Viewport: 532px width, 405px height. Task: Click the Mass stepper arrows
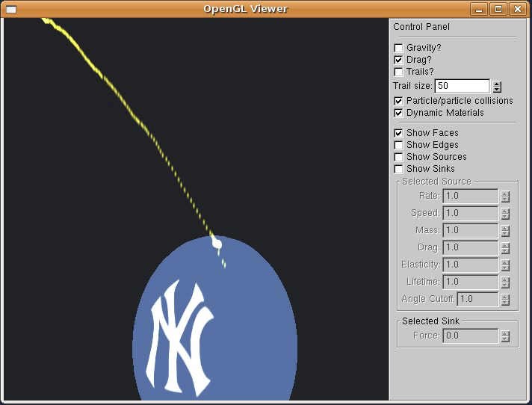click(505, 231)
